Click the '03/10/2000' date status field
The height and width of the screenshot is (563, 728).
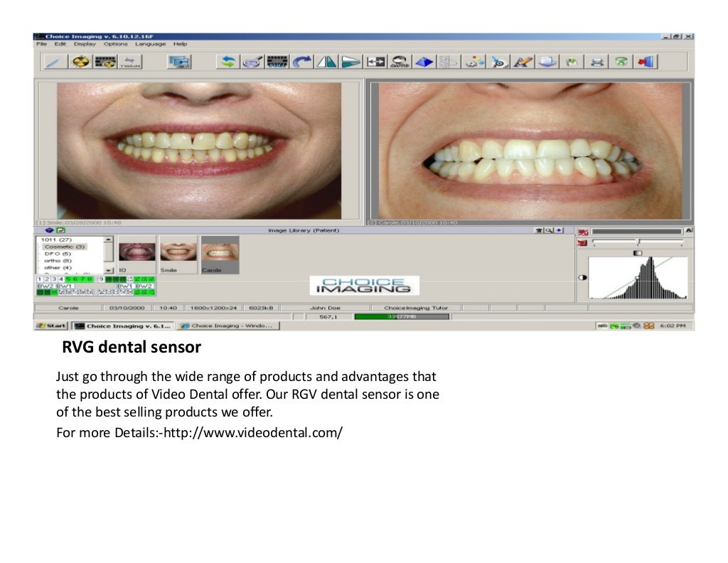(x=127, y=308)
